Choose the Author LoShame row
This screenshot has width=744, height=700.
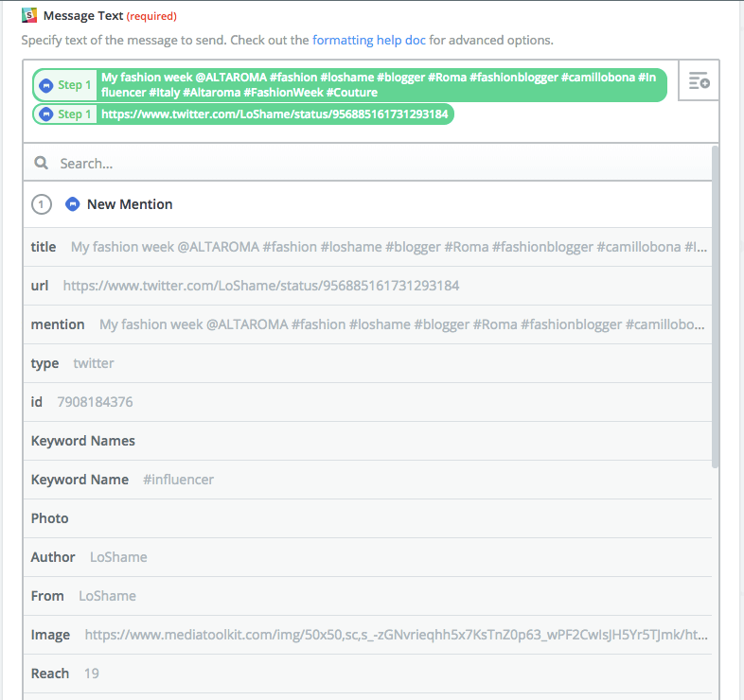pyautogui.click(x=367, y=557)
